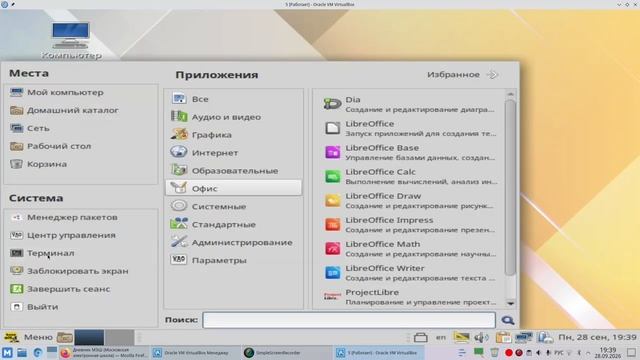Click the magnifier search button
640x360 pixels.
click(x=508, y=320)
